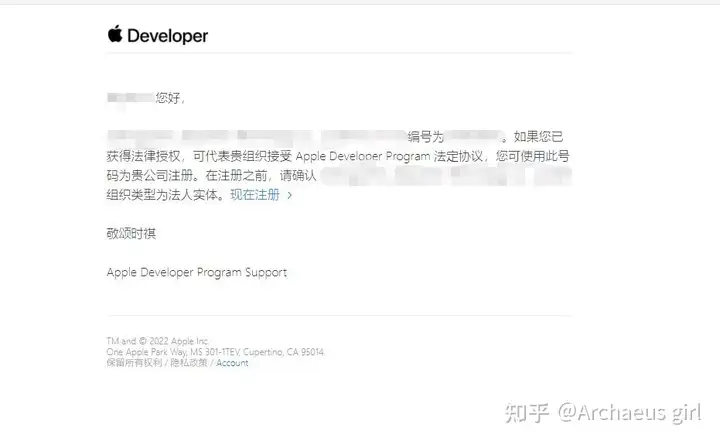The width and height of the screenshot is (720, 445).
Task: Click the 获得法律授权 sentence line
Action: click(x=338, y=157)
